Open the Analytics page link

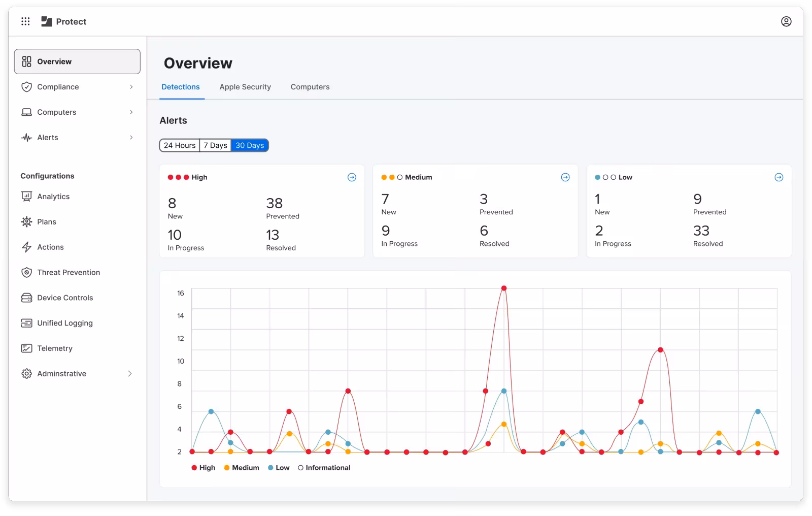(53, 197)
